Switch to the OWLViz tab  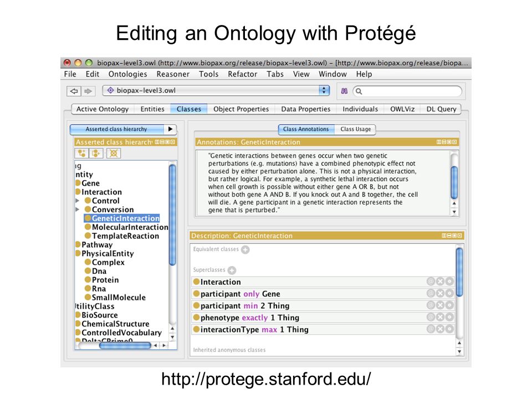[x=402, y=109]
